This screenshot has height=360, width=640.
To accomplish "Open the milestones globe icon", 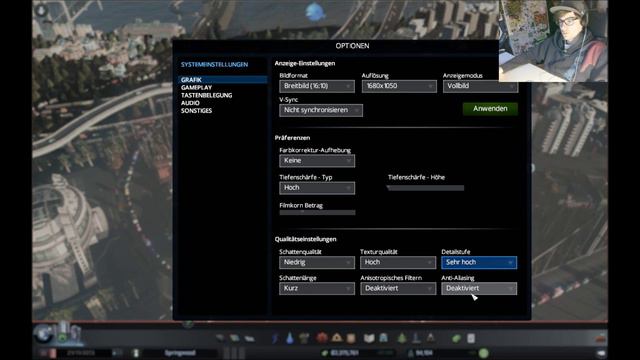I will pos(42,334).
